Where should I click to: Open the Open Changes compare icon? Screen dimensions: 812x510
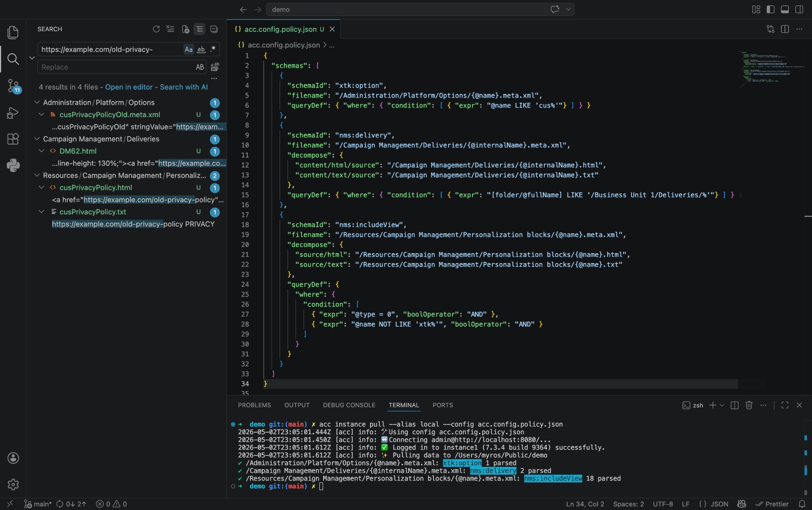click(771, 29)
